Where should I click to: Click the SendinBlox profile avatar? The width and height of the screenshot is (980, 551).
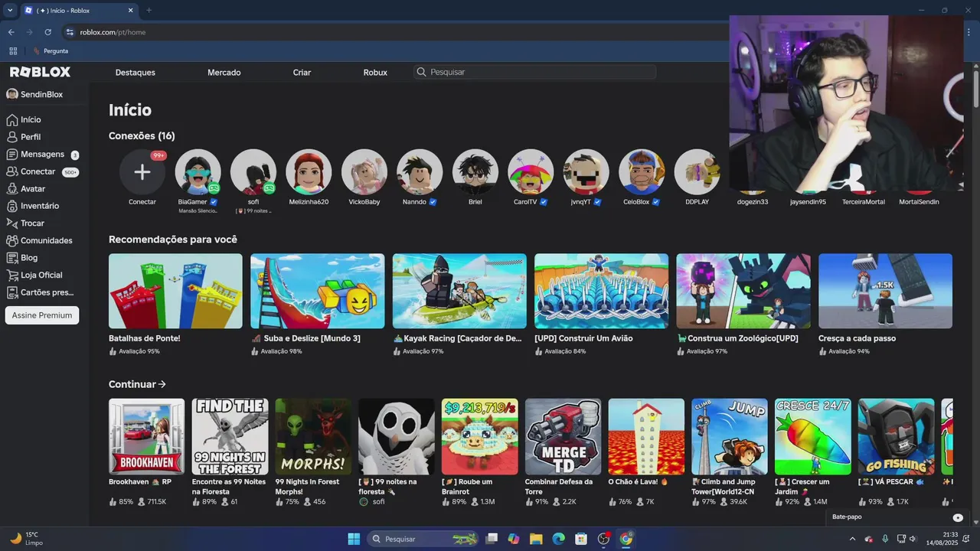11,94
